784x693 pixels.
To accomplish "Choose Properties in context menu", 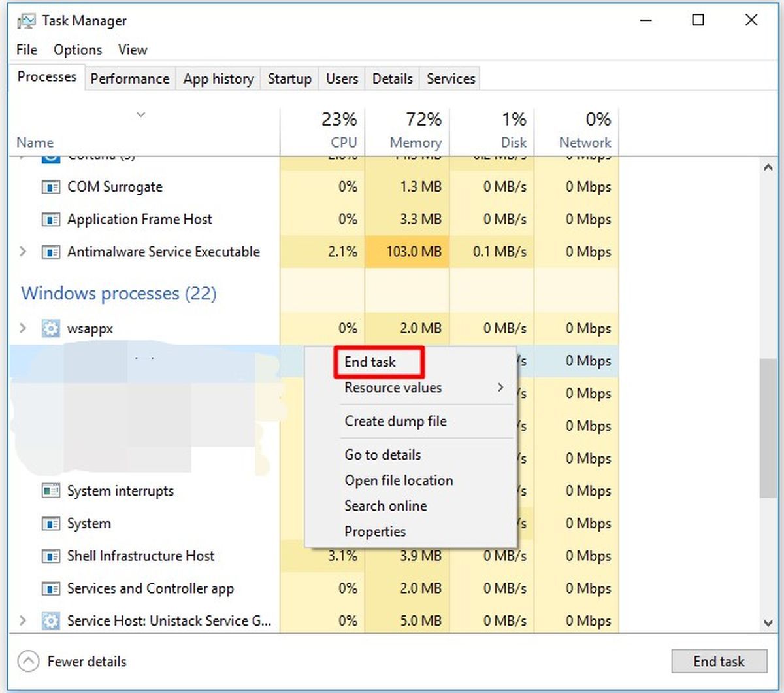I will coord(412,532).
